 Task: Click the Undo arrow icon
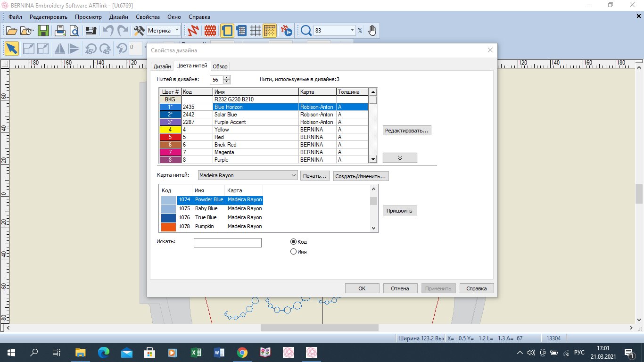pyautogui.click(x=108, y=31)
